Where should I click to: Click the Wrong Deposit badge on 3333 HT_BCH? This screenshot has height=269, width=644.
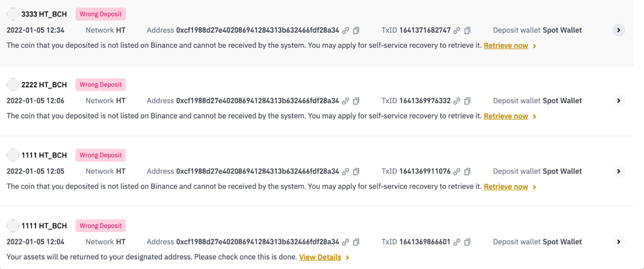(101, 14)
